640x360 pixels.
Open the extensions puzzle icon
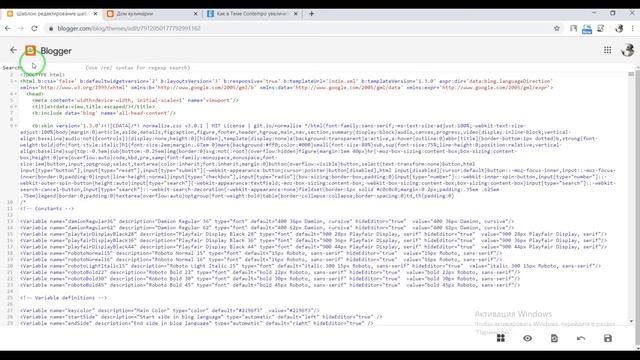pyautogui.click(x=600, y=28)
